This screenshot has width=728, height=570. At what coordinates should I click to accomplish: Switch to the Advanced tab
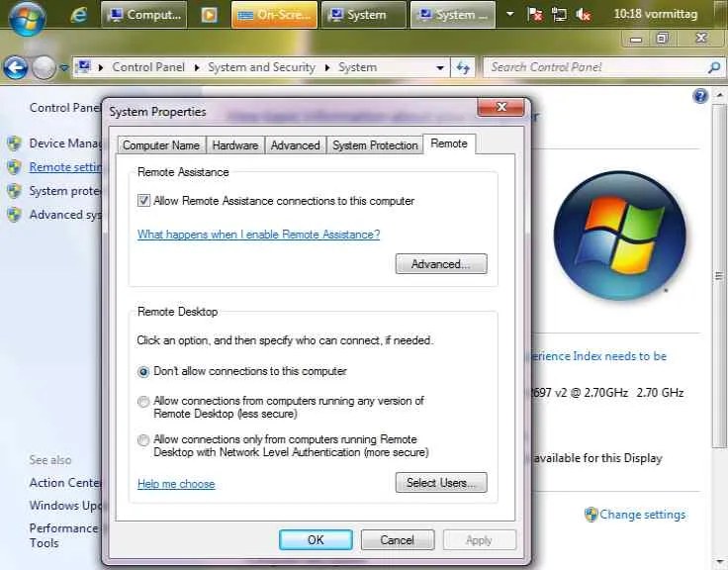[x=296, y=145]
